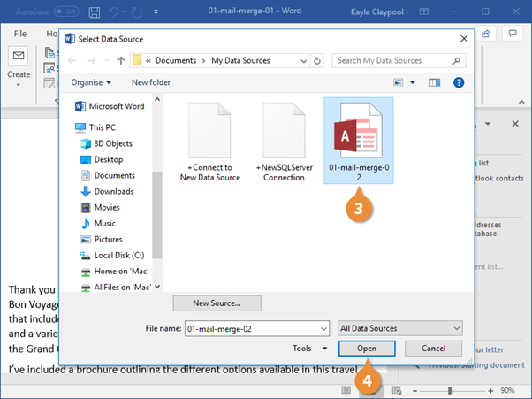The image size is (532, 399).
Task: Open recent locations dropdown arrow
Action: coord(107,60)
